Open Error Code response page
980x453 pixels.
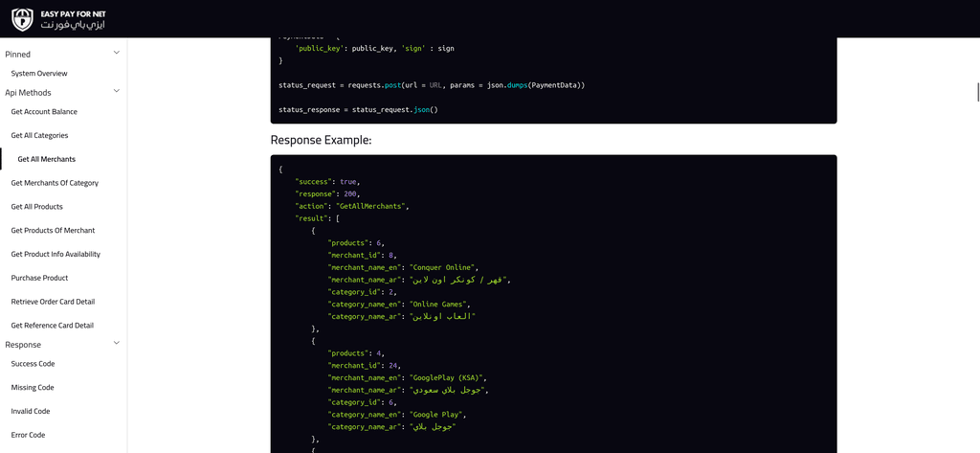point(28,436)
